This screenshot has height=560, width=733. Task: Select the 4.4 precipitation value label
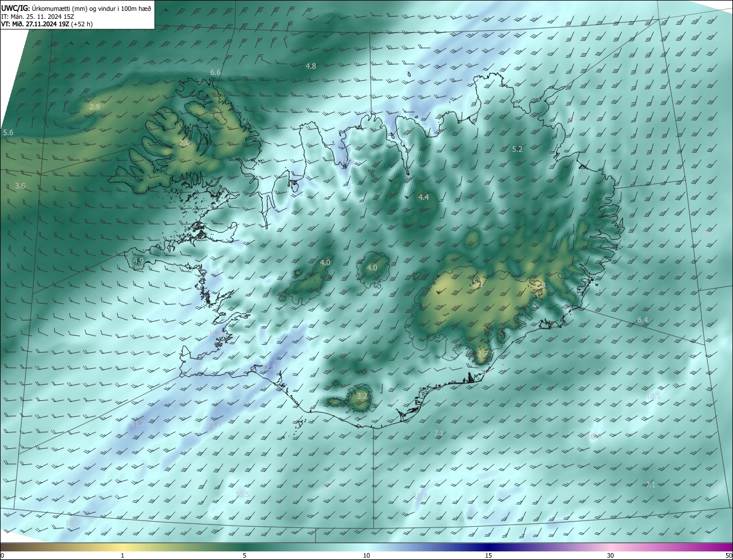(423, 197)
